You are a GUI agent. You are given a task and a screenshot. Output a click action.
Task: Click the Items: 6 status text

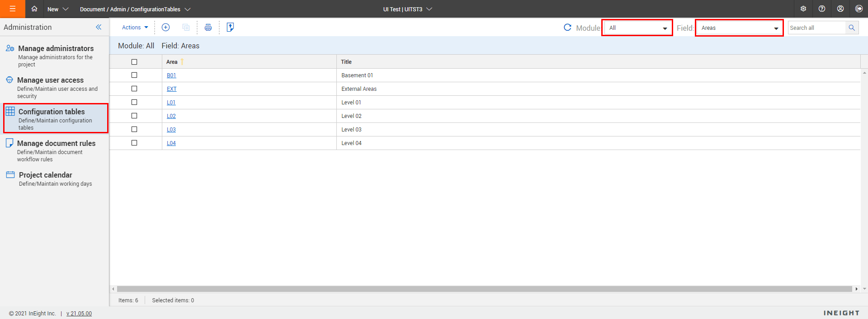point(128,300)
